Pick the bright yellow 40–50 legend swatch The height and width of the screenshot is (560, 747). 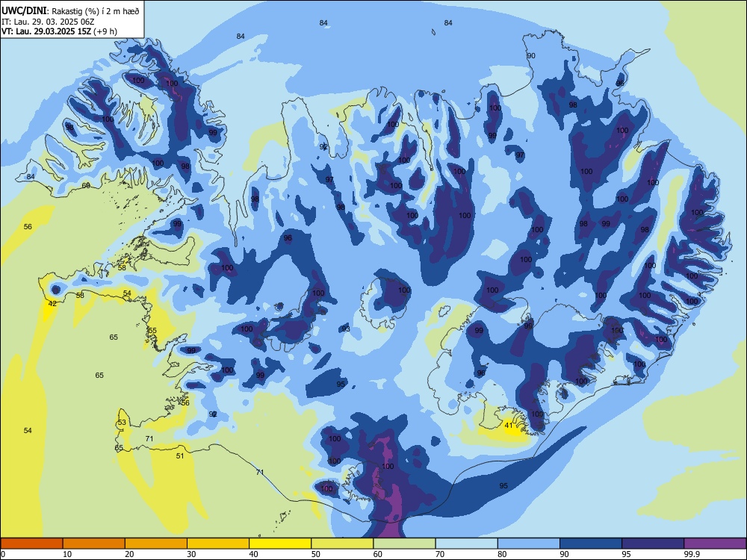tap(280, 544)
